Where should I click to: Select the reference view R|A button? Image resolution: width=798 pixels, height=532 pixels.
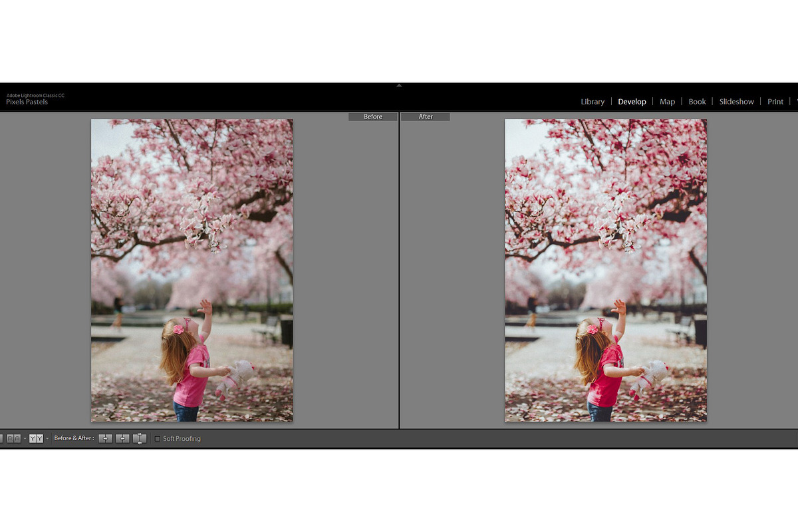click(x=14, y=438)
